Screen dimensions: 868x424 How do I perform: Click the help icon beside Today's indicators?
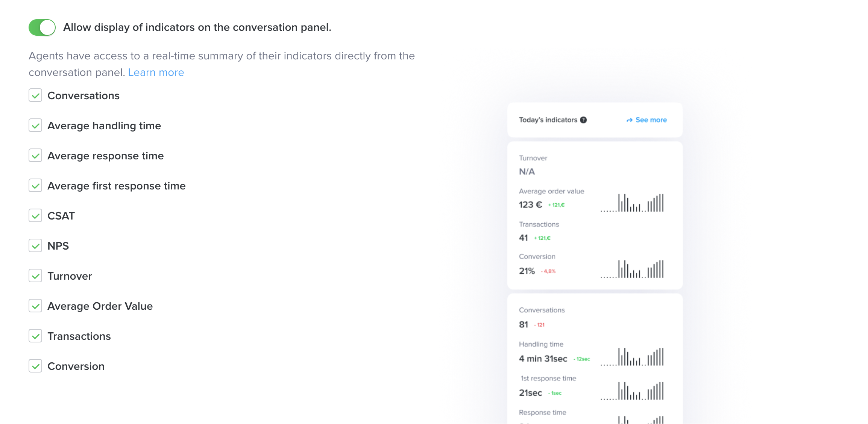coord(583,120)
